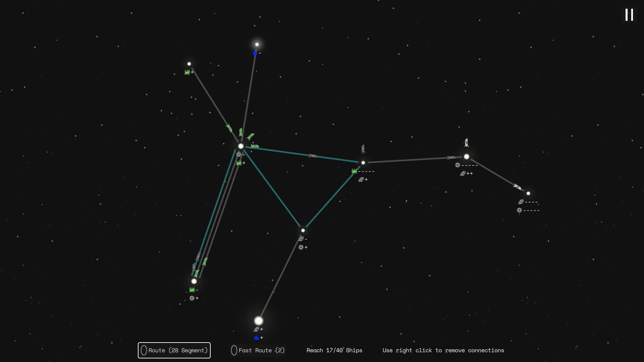The width and height of the screenshot is (644, 362).
Task: Select the Fast Route (2) tool
Action: pos(258,350)
